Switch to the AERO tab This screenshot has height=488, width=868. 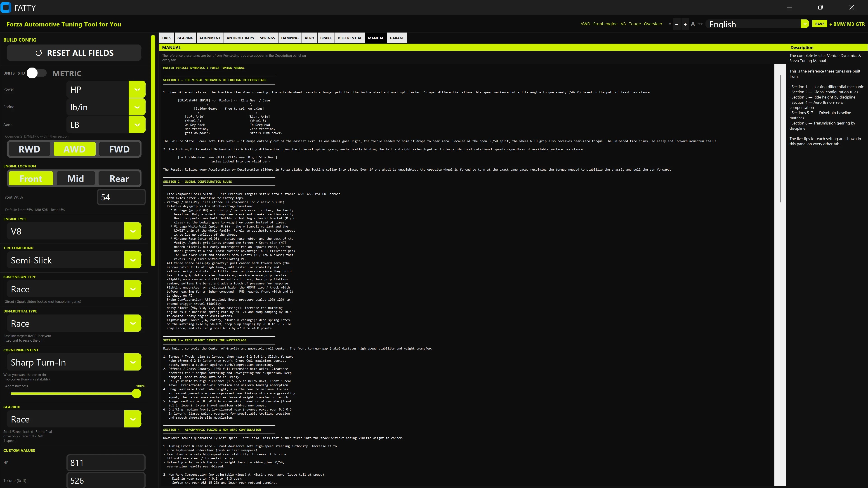309,38
